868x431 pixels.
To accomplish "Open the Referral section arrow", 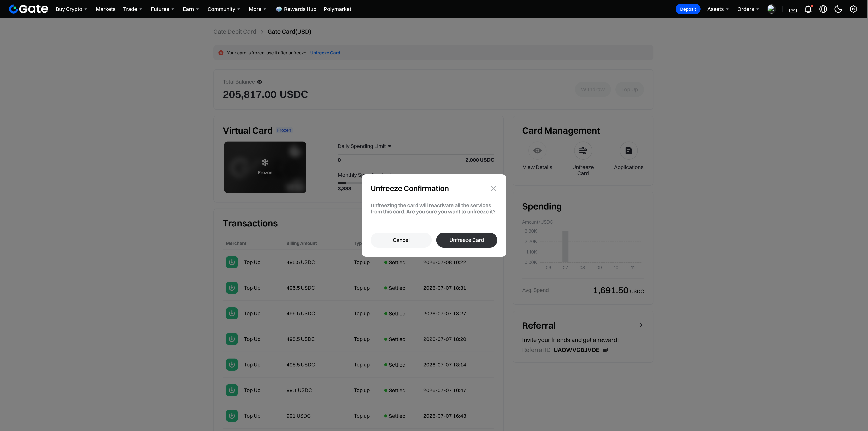I will click(x=641, y=325).
